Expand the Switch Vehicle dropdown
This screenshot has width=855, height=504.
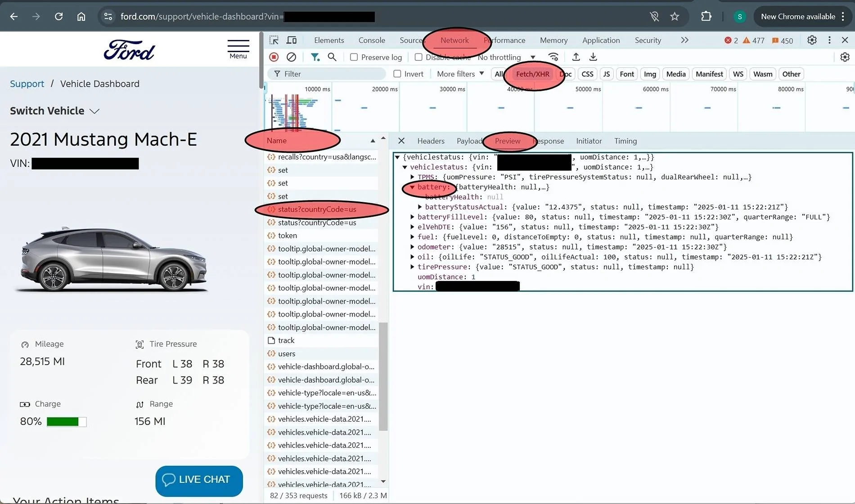(x=54, y=111)
